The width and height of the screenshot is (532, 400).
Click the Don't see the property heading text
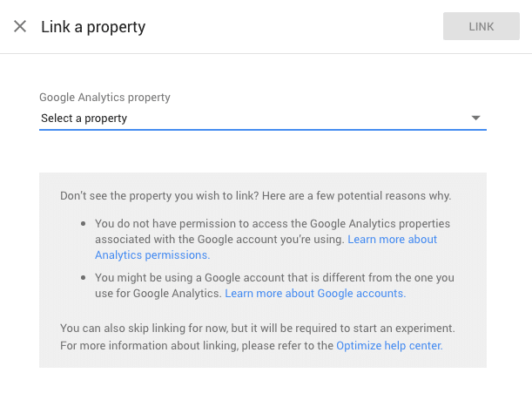point(255,196)
